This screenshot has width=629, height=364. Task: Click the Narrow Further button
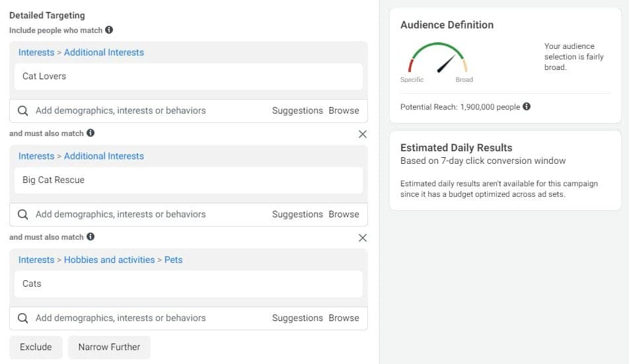point(109,347)
